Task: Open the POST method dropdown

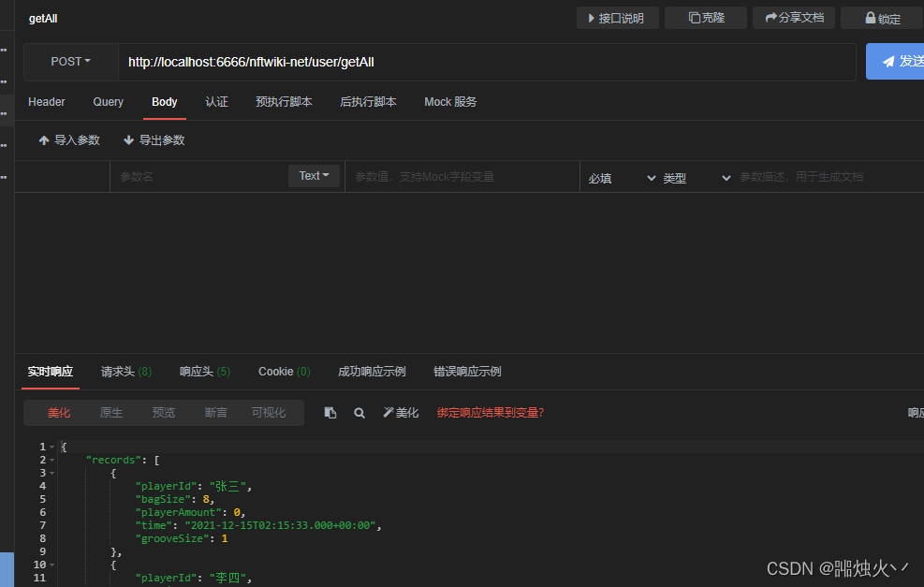Action: (71, 62)
